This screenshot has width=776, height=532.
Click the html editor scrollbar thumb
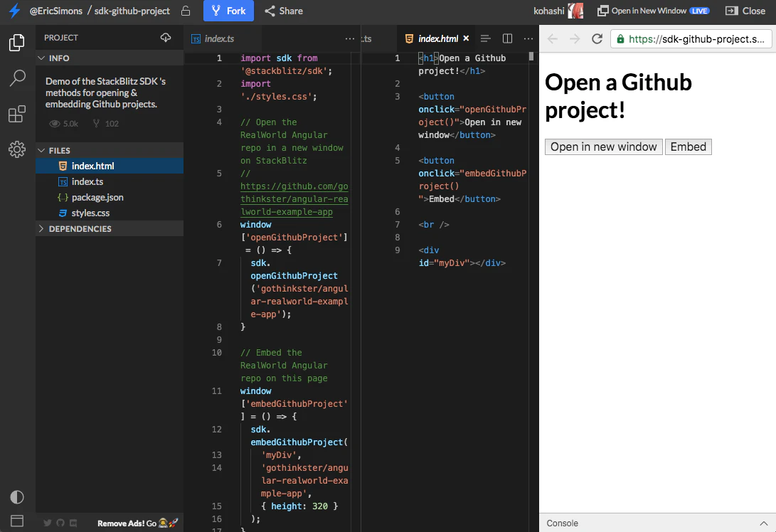[531, 56]
